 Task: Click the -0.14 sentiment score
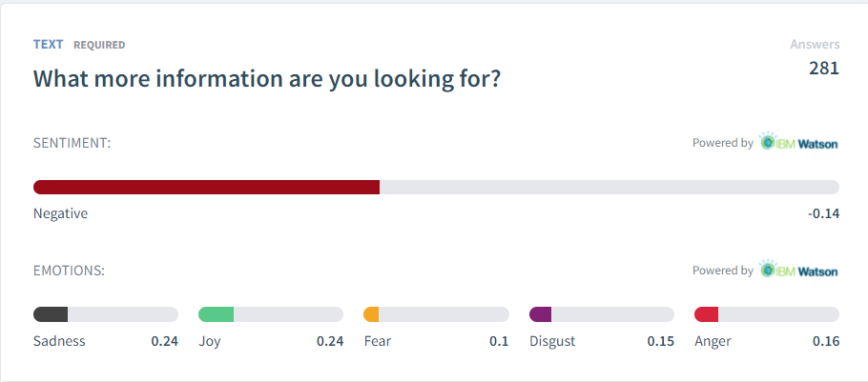coord(824,214)
